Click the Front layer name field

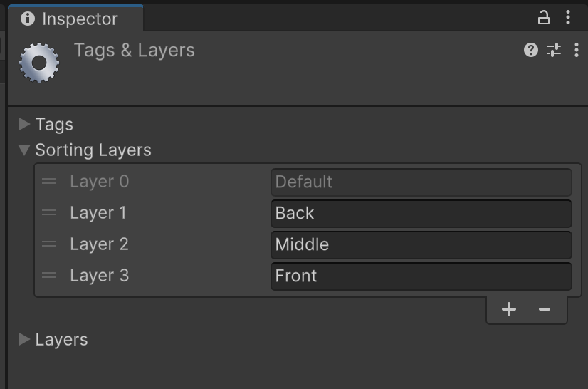(421, 276)
